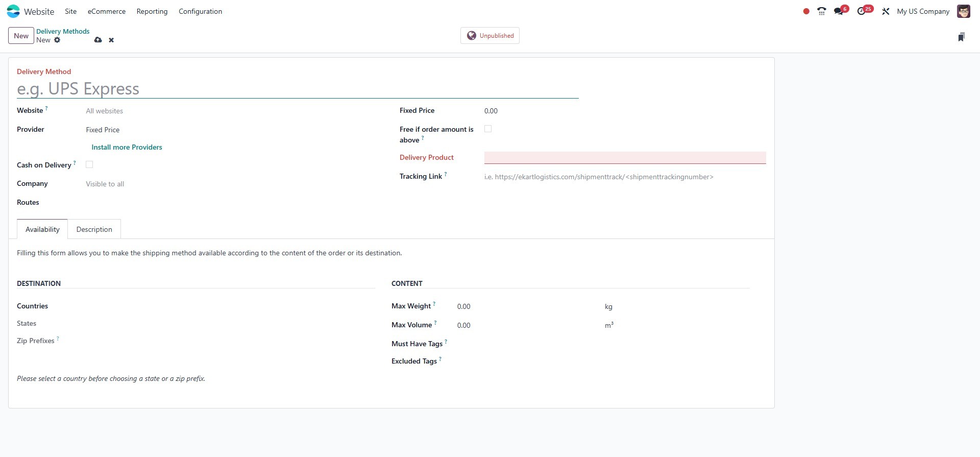Open the Delivery Methods breadcrumb link
This screenshot has height=457, width=980.
click(x=63, y=31)
